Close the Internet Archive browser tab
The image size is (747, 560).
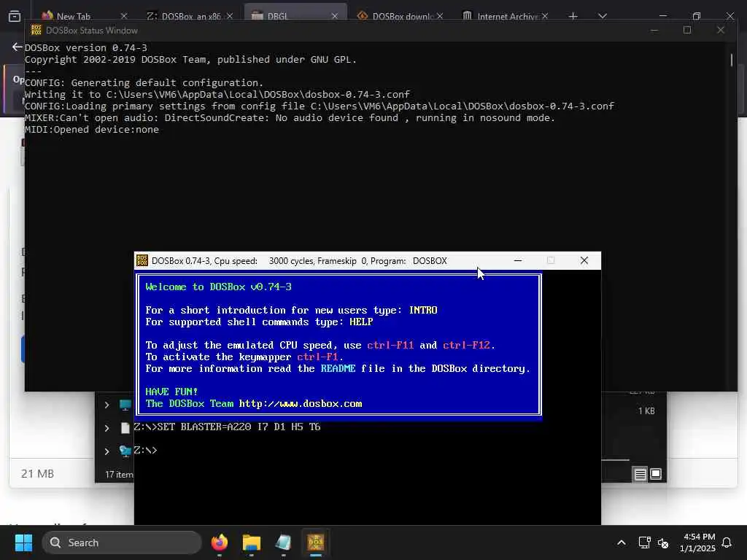point(544,16)
